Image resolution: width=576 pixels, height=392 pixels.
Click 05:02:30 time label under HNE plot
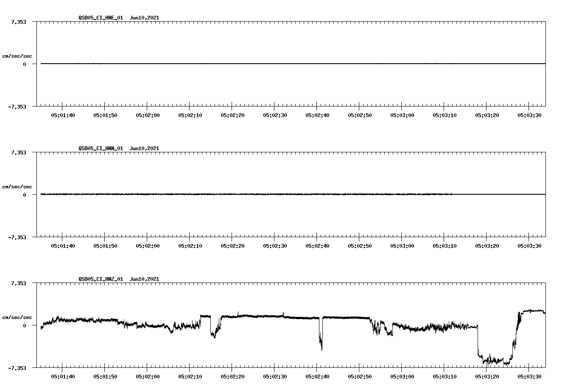275,115
